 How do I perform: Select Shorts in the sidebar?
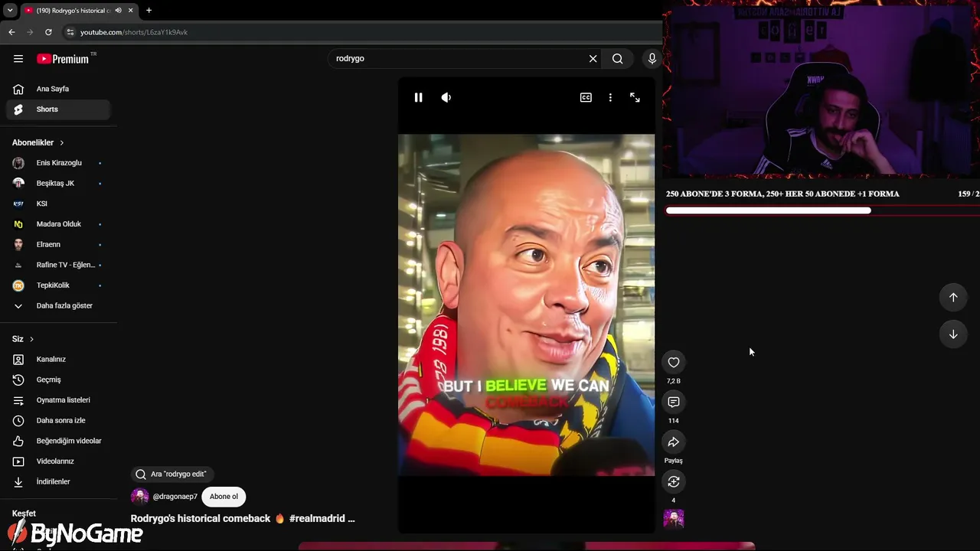[x=58, y=109]
